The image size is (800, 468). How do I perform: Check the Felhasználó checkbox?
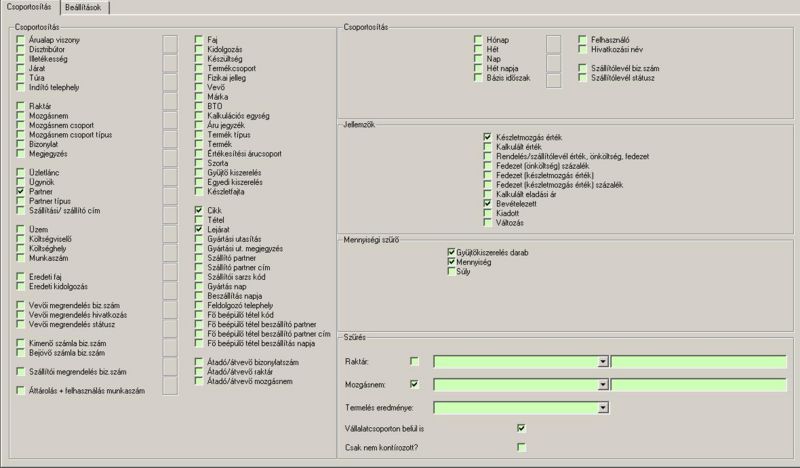click(x=583, y=39)
